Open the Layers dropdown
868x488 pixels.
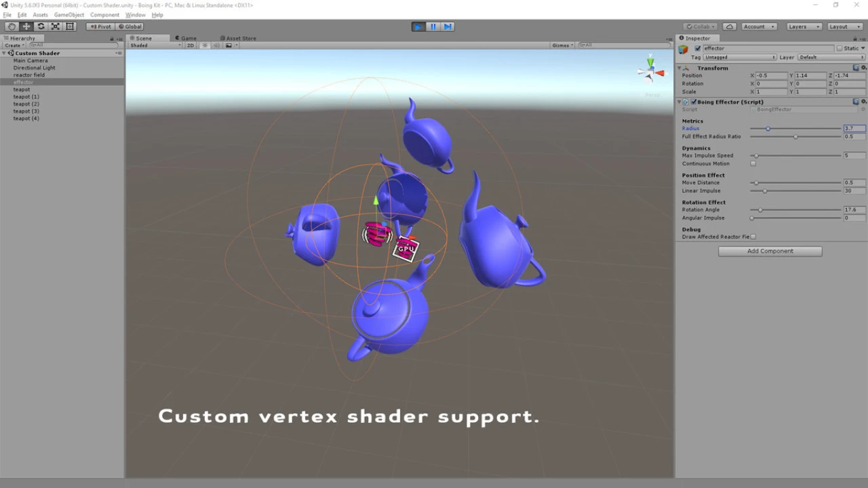[x=804, y=26]
